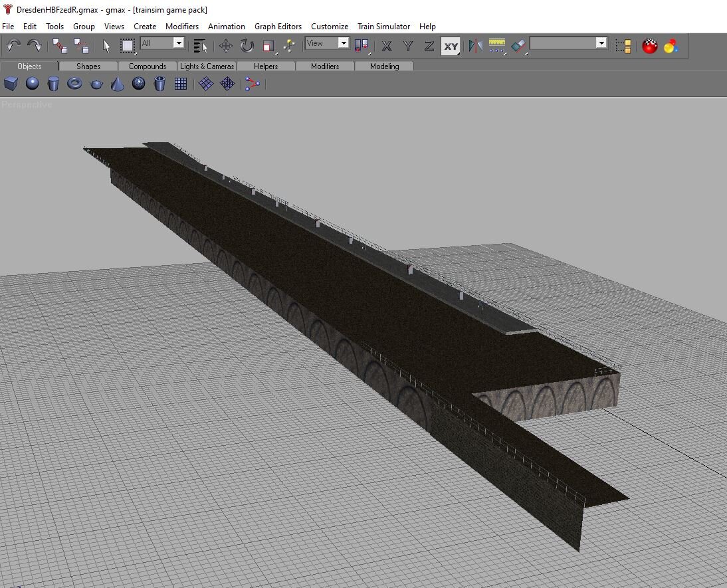Click the Mirror Selected Objects icon
The width and height of the screenshot is (727, 588).
click(475, 46)
